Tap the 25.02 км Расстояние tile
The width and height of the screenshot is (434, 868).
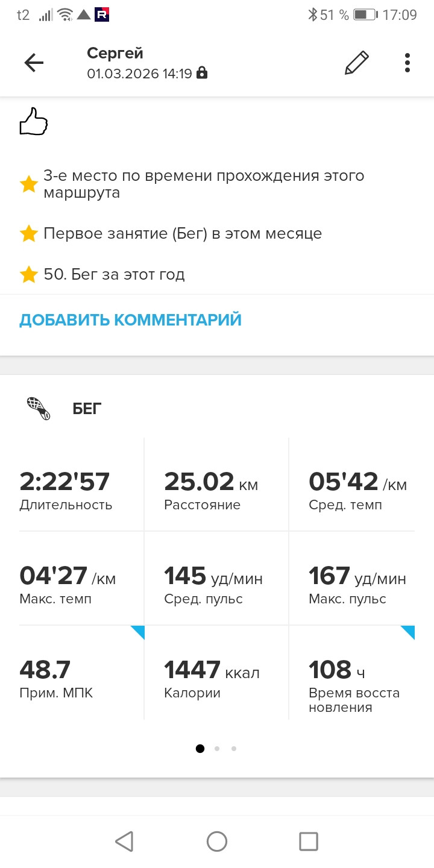point(217,485)
